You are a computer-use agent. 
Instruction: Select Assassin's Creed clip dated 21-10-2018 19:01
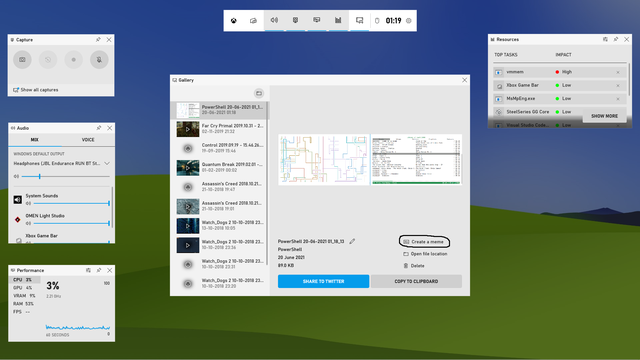click(x=219, y=206)
